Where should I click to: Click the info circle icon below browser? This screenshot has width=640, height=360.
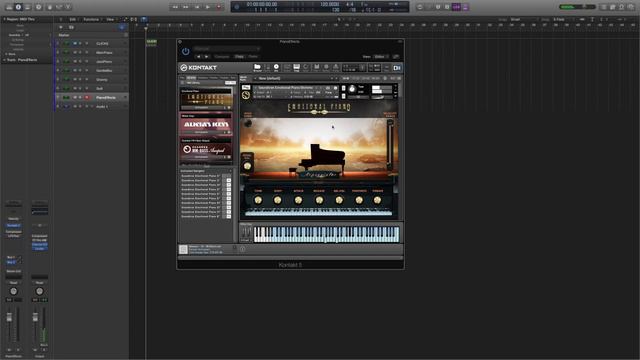pos(242,249)
